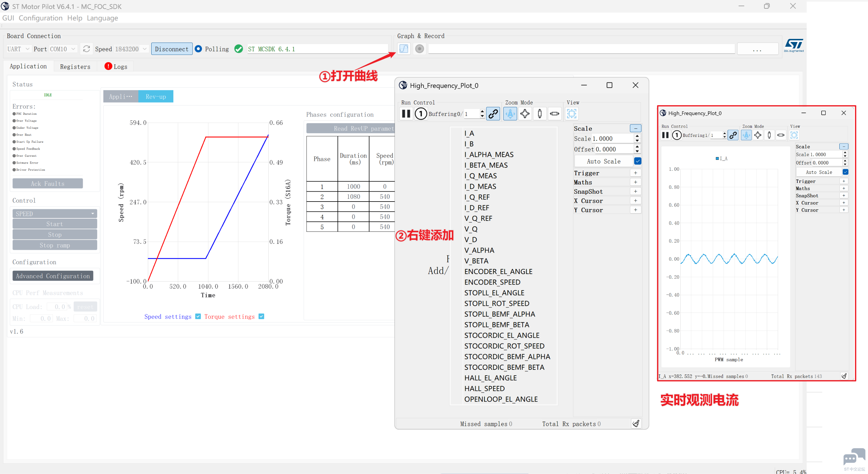Viewport: 868px width, 474px height.
Task: Expand the Maths section in signal-list plot window
Action: coord(636,182)
